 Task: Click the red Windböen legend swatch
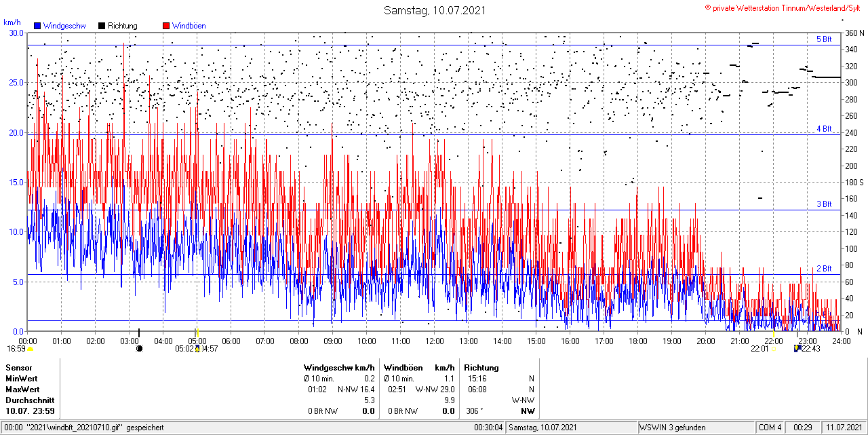click(167, 26)
